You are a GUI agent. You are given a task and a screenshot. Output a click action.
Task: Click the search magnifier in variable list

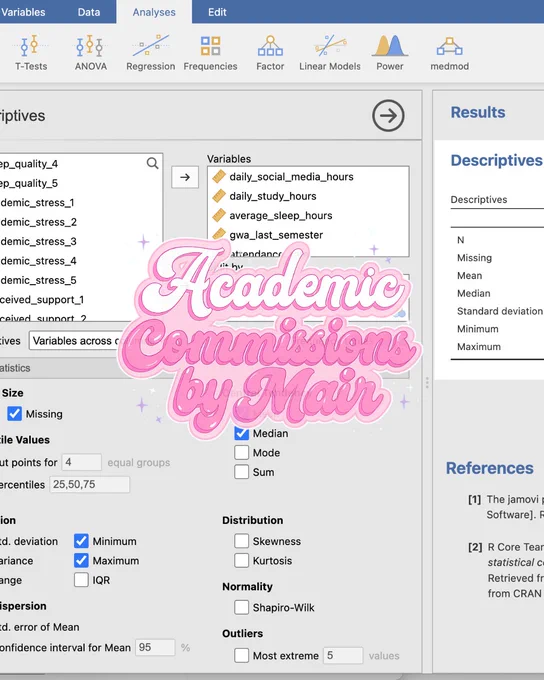pyautogui.click(x=152, y=163)
